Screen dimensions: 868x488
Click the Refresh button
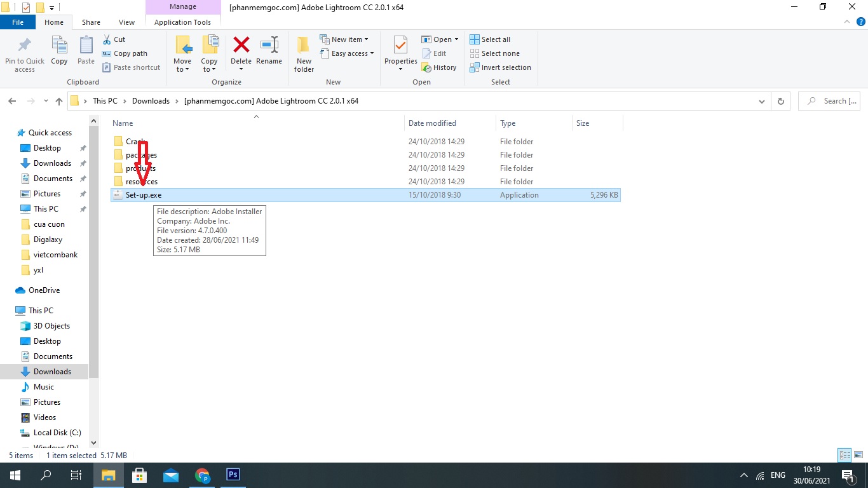coord(780,101)
